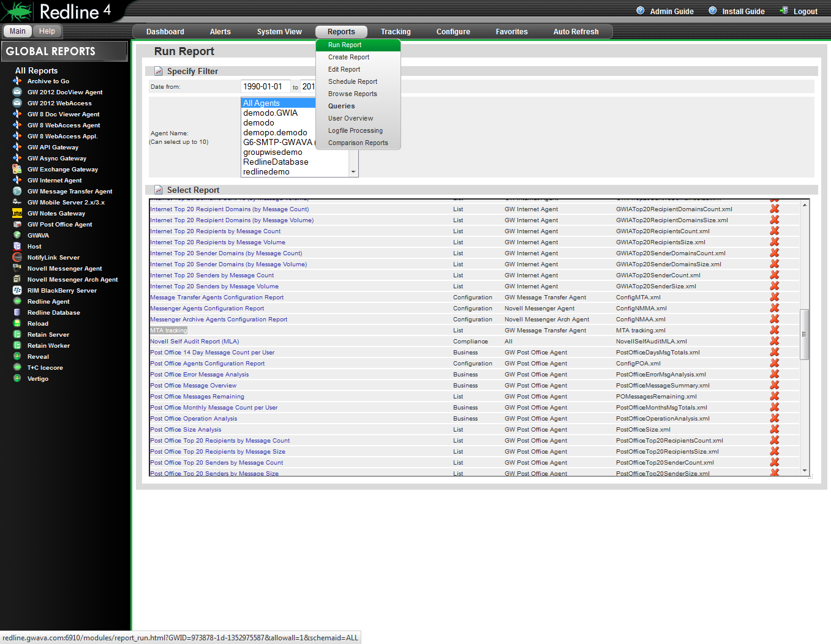The image size is (831, 644).
Task: Open Post Office Operation Analysis link
Action: 194,419
